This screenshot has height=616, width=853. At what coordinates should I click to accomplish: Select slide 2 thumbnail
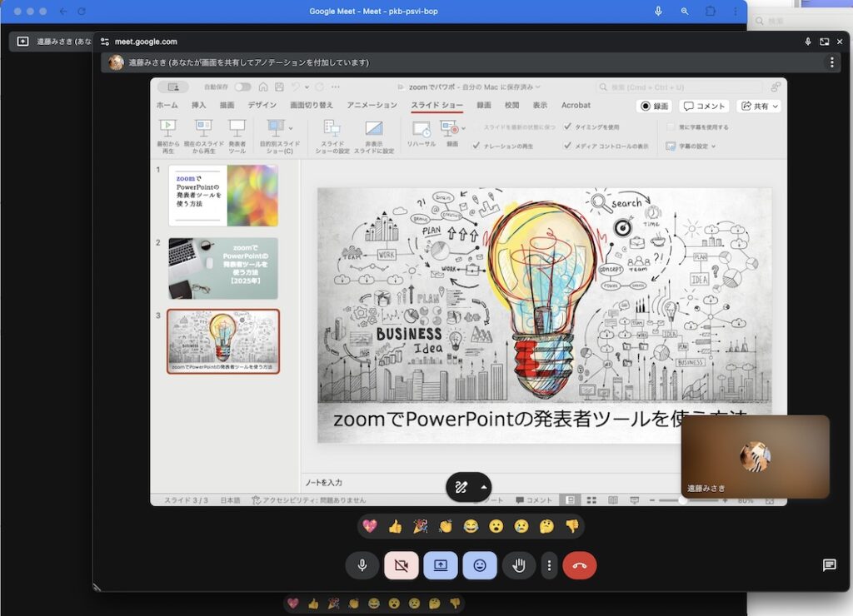click(223, 268)
